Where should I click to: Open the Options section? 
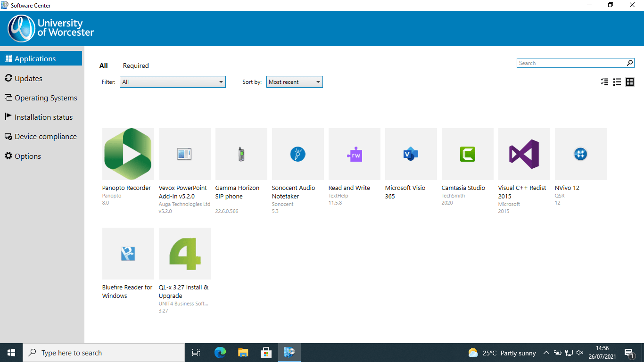(41, 156)
